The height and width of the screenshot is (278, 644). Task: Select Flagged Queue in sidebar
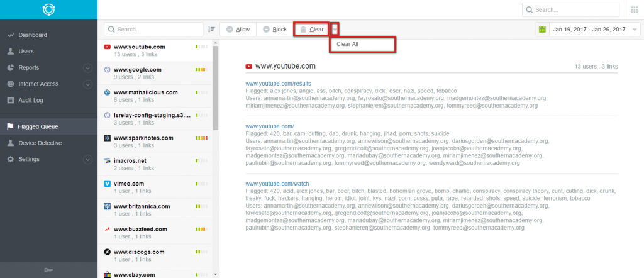coord(48,126)
